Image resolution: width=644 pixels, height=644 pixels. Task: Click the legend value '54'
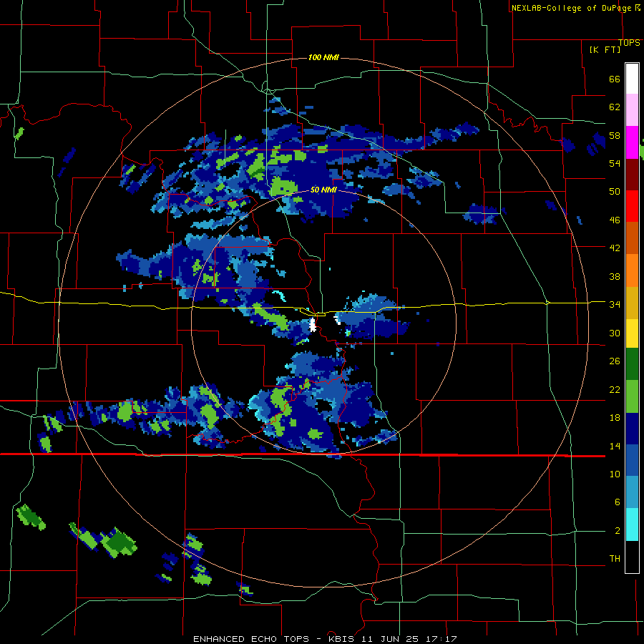(x=615, y=163)
